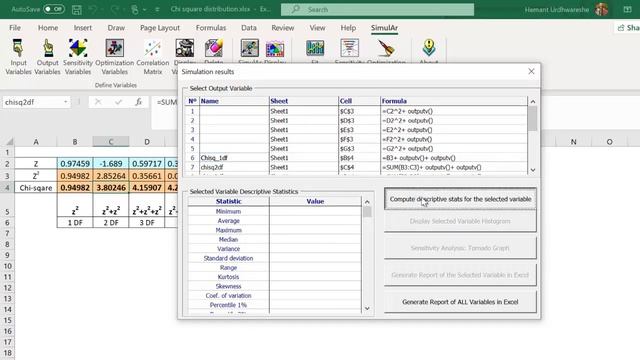Click the About SimulAr icon
640x360 pixels.
click(429, 48)
